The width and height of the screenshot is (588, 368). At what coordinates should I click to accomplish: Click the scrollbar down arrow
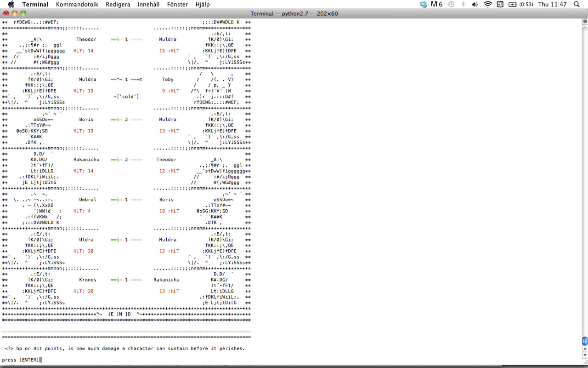tap(584, 356)
